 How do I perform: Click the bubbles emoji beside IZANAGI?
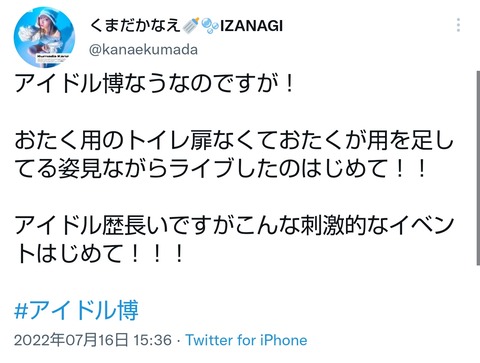click(x=210, y=26)
